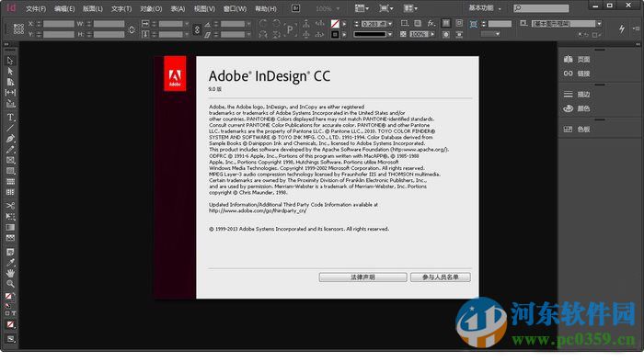Open the Links panel
Image resolution: width=644 pixels, height=362 pixels.
(577, 74)
